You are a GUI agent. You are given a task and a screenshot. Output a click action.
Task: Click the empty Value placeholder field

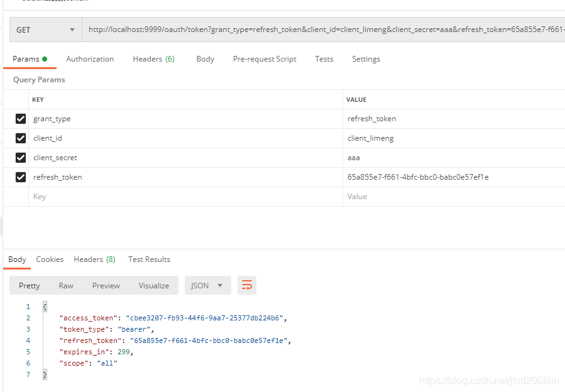(454, 197)
